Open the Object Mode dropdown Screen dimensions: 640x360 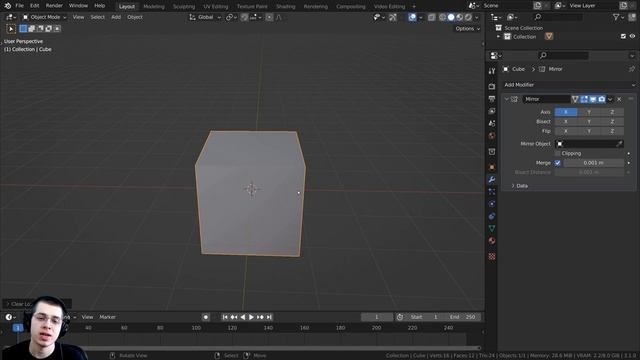(44, 17)
